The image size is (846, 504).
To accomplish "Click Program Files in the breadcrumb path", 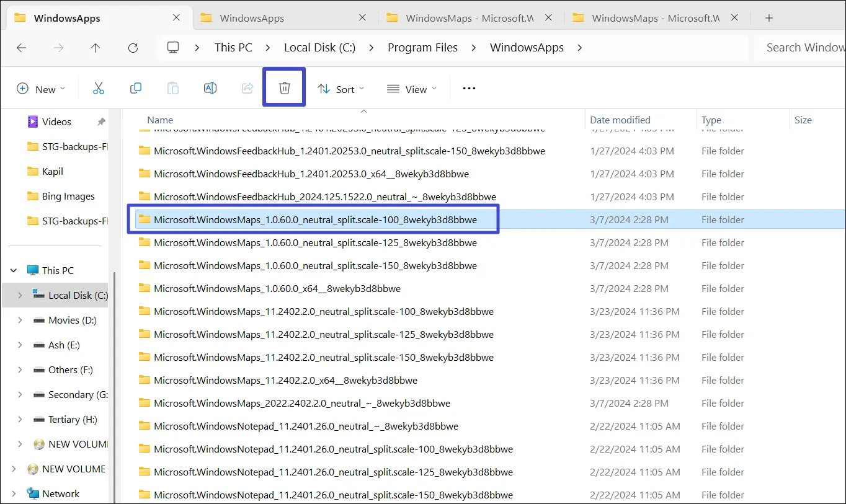I will point(422,47).
